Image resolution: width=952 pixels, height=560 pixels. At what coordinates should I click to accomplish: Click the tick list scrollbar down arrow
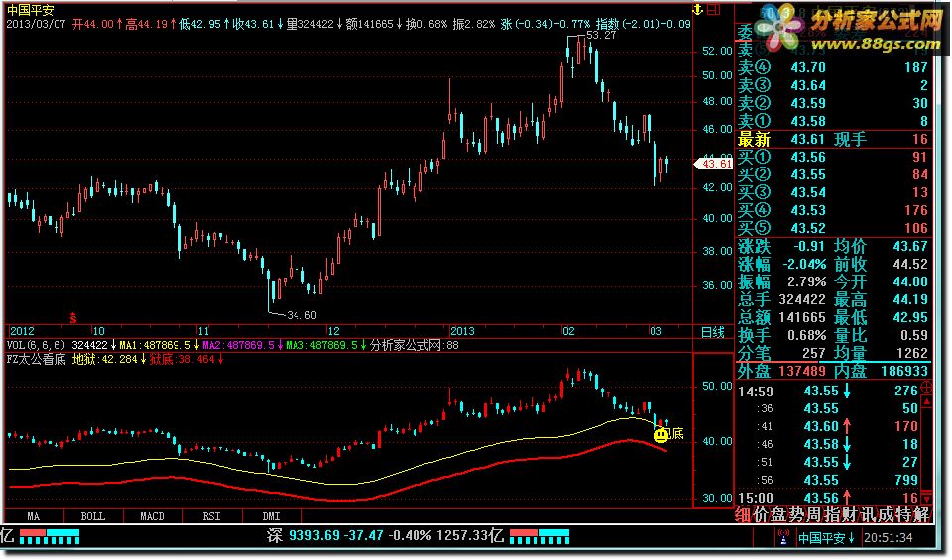tap(926, 498)
